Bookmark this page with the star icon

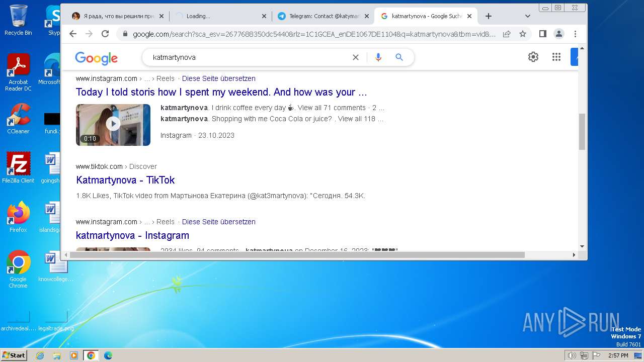coord(523,34)
